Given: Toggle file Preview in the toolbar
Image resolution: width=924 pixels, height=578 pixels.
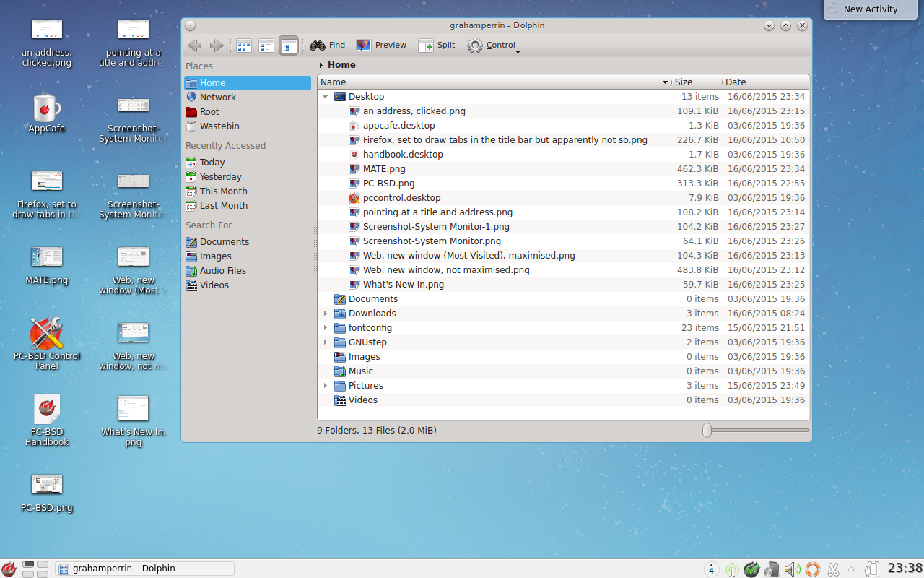Looking at the screenshot, I should (x=382, y=45).
